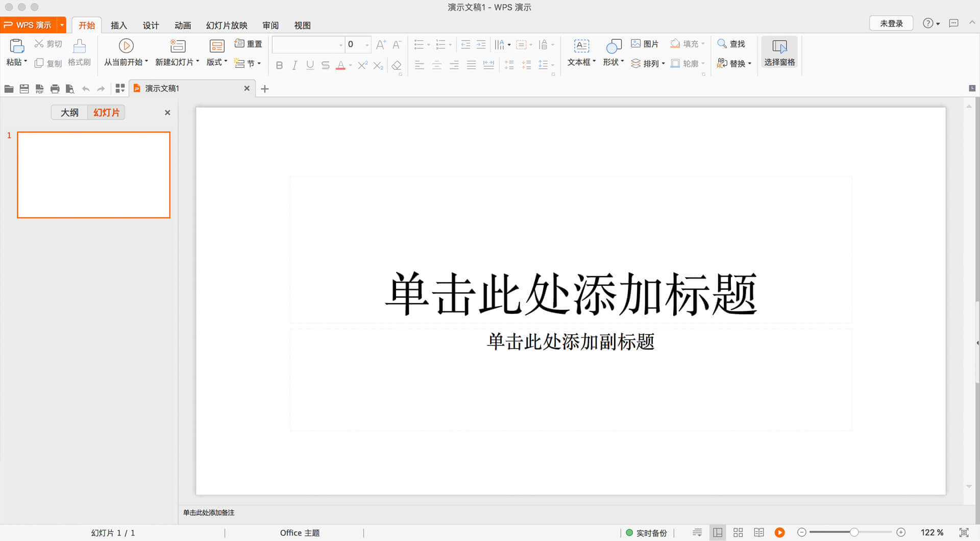Click the font color A icon
This screenshot has height=541, width=980.
(340, 65)
